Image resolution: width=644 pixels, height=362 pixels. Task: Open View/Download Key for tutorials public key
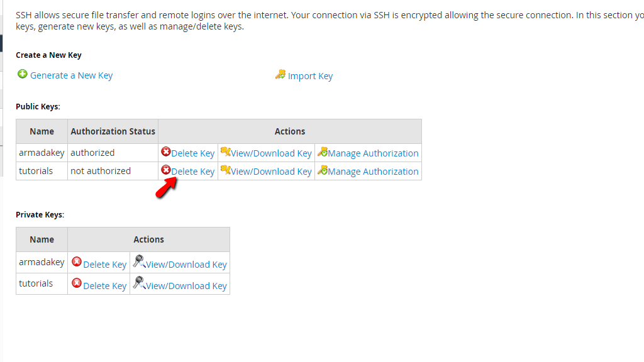tap(271, 172)
